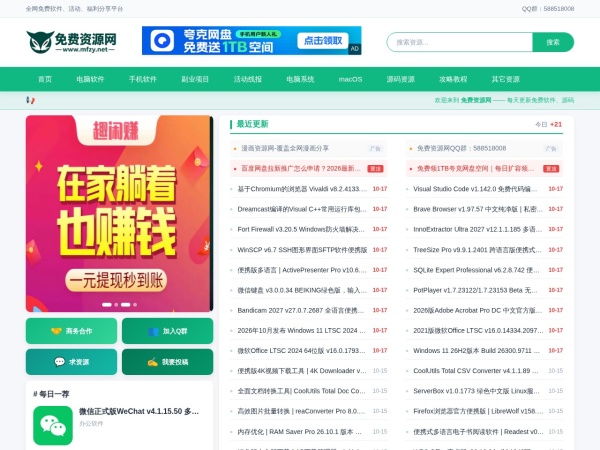The width and height of the screenshot is (600, 450).
Task: Open 免费资源网QQ群：588518008 ad link
Action: 461,148
